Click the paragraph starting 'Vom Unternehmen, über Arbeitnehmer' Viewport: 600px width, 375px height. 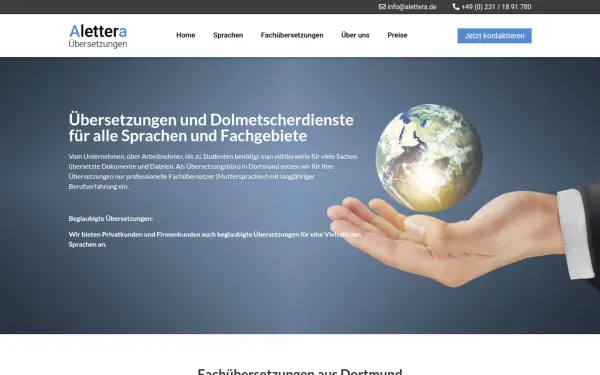[x=213, y=171]
